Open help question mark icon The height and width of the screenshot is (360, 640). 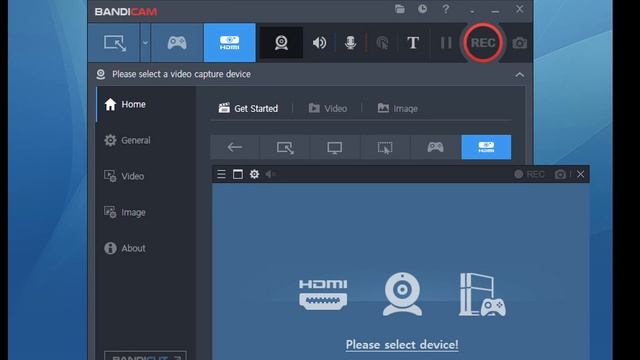(x=446, y=9)
